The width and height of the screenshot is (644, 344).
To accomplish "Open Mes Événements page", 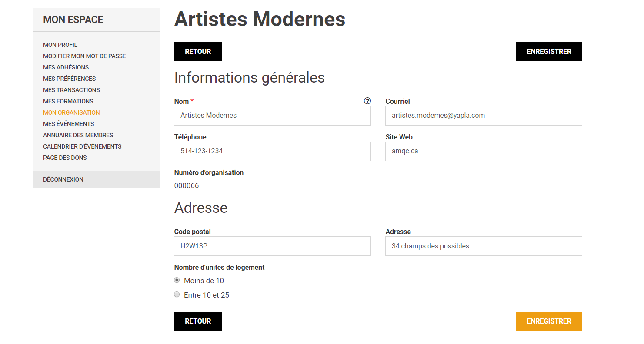I will pyautogui.click(x=68, y=124).
